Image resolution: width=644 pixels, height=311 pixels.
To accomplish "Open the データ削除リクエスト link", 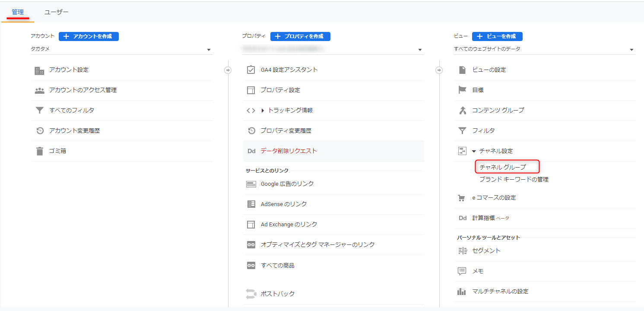I will (x=289, y=151).
